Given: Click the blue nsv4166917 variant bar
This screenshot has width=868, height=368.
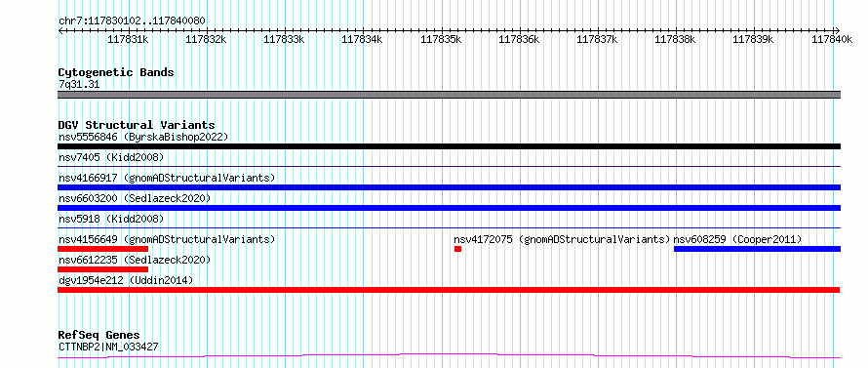Looking at the screenshot, I should coord(449,187).
